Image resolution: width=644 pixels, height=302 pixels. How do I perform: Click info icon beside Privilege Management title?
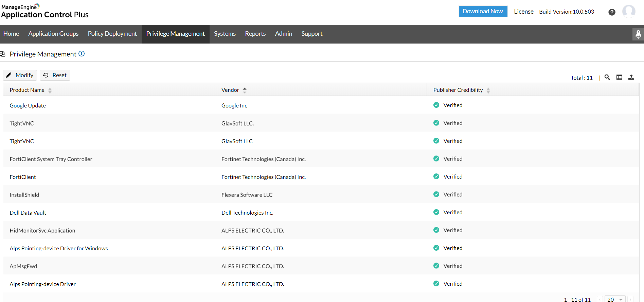[82, 54]
